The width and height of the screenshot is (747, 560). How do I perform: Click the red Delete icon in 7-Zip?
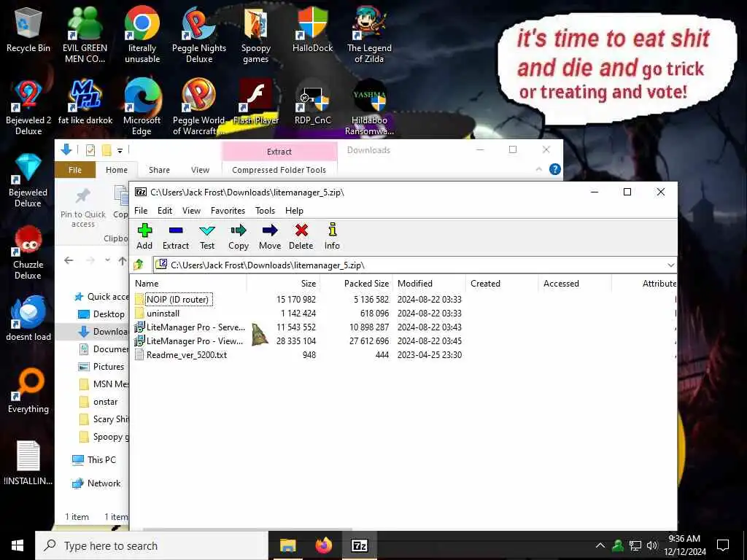pos(301,236)
